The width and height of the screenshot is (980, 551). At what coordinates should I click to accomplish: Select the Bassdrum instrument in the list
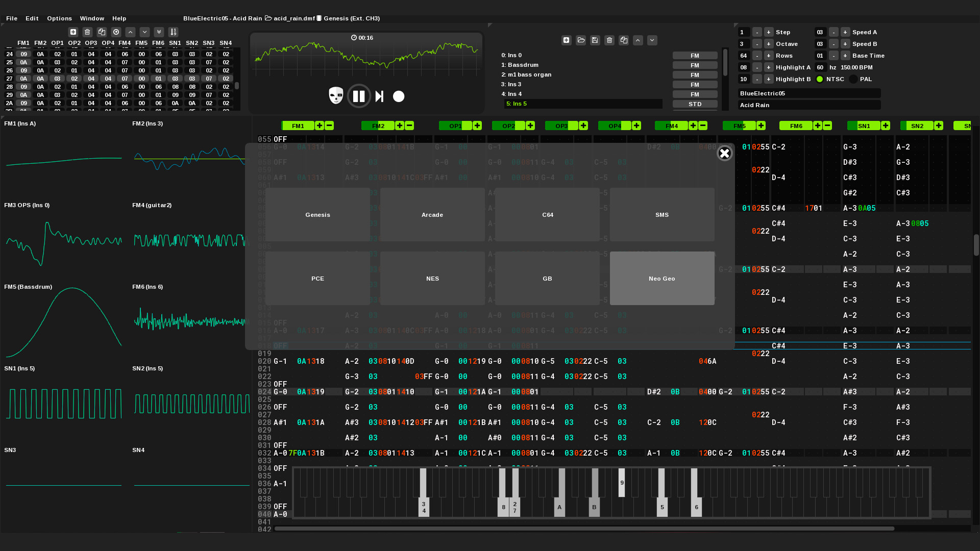(x=521, y=65)
